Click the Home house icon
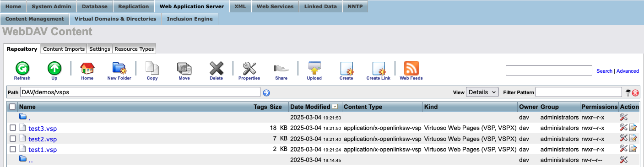The height and width of the screenshot is (167, 644). [87, 69]
